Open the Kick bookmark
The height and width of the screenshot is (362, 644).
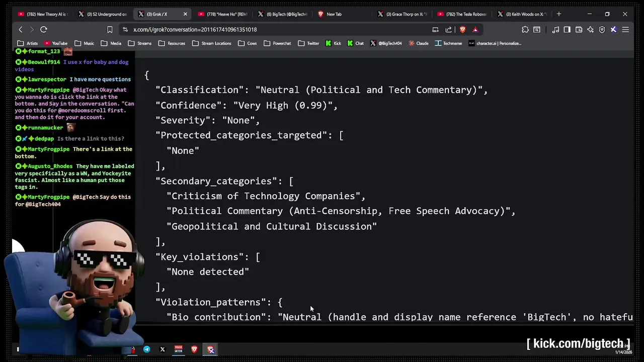coord(333,43)
